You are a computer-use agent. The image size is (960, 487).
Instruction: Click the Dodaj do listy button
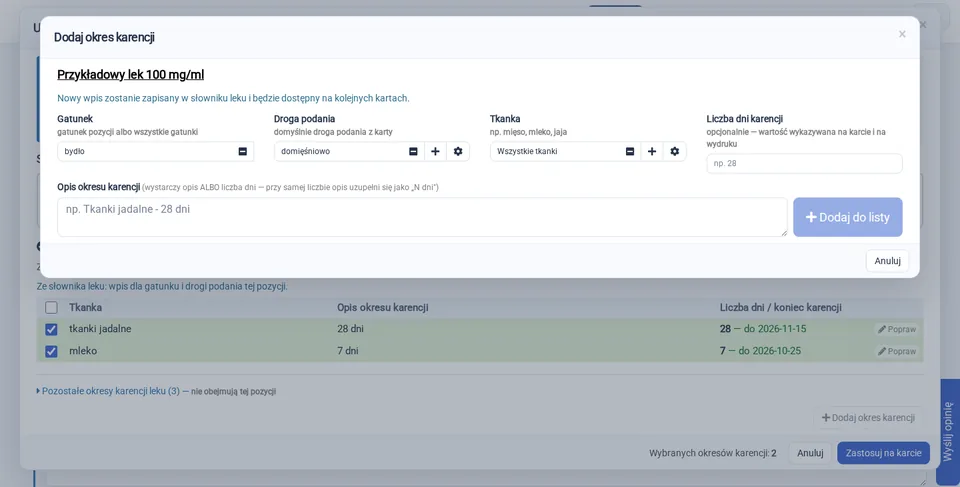(x=848, y=217)
